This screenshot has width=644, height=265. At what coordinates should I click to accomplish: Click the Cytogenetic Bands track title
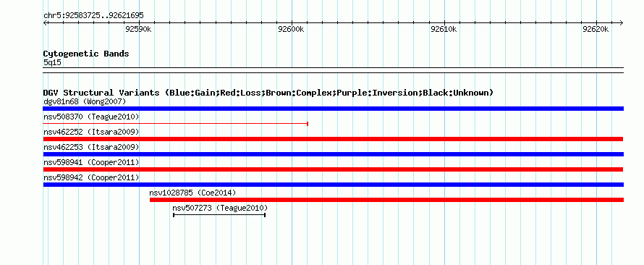86,54
